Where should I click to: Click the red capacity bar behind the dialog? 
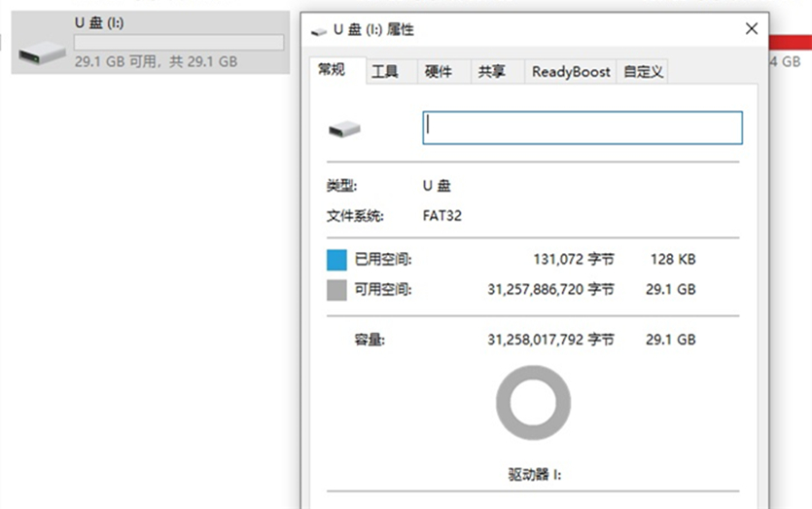click(789, 42)
